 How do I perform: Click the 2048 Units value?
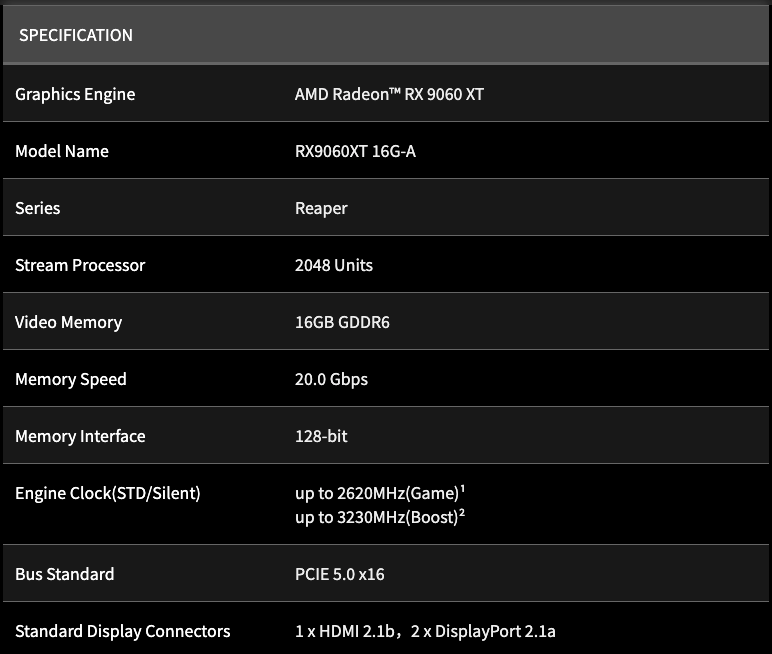[x=334, y=265]
